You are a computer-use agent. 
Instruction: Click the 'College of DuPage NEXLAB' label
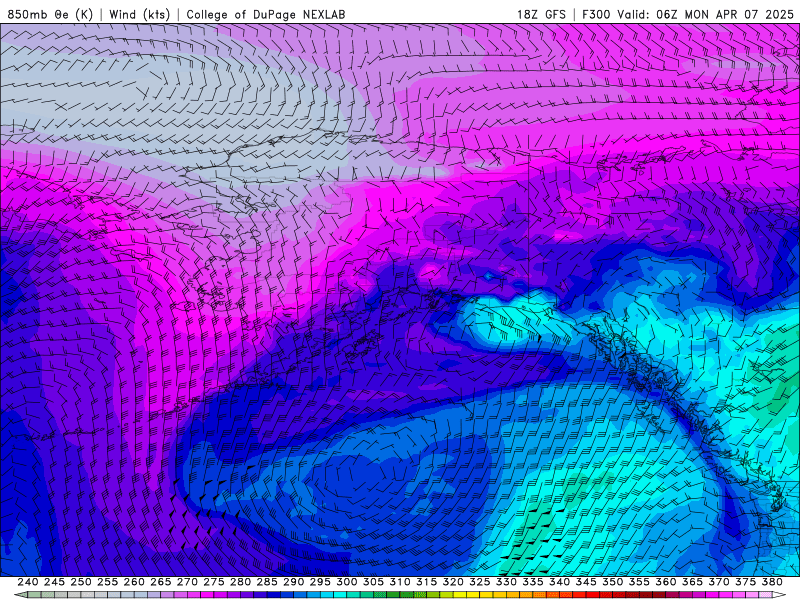coord(266,14)
